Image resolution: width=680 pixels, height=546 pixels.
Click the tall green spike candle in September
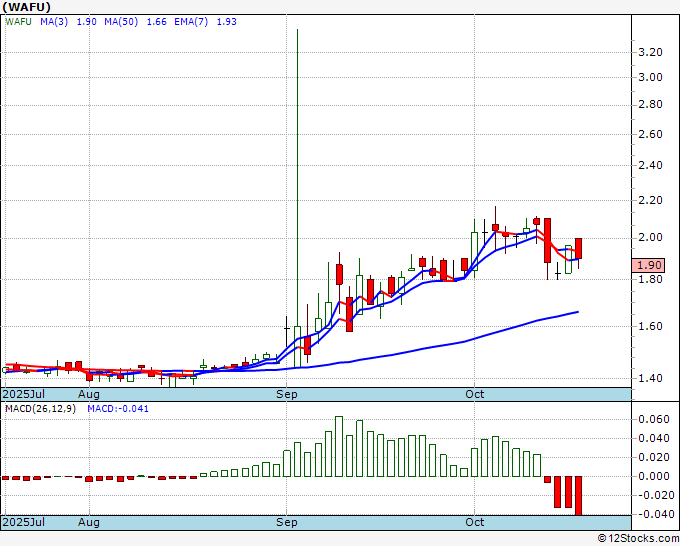coord(297,199)
